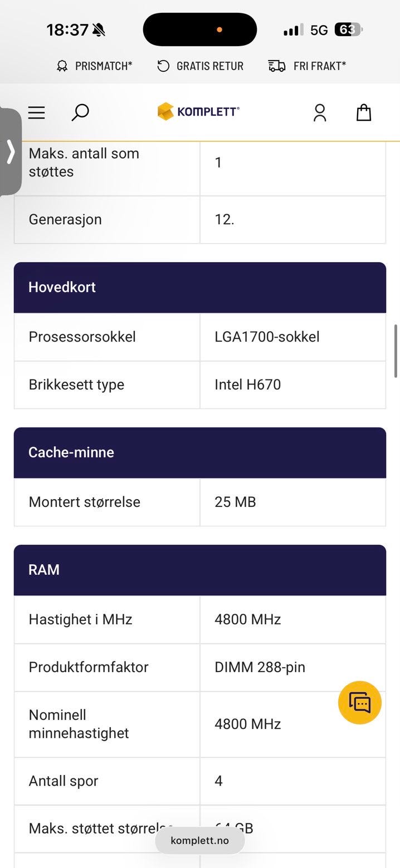This screenshot has width=400, height=868.
Task: Collapse the Hovedkort section header
Action: (199, 287)
